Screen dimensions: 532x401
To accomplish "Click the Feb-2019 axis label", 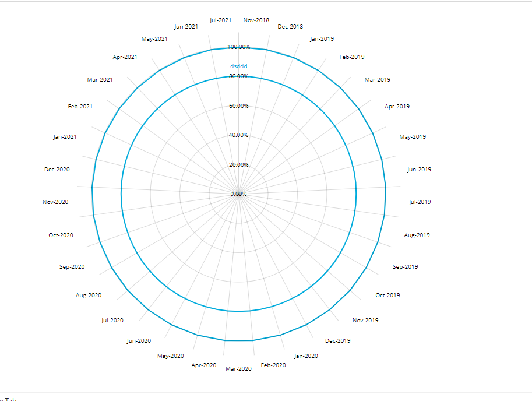I will (352, 57).
